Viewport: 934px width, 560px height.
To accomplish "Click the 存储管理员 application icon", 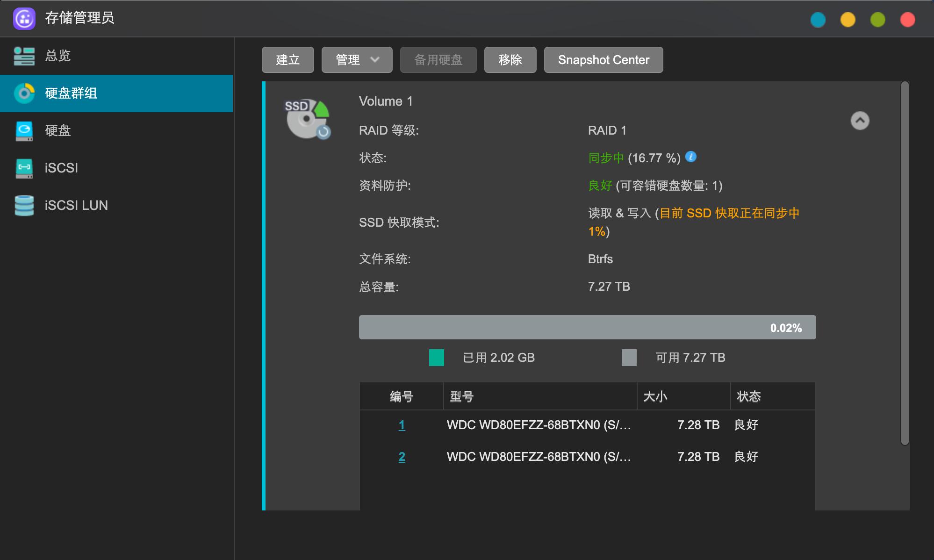I will coord(24,19).
